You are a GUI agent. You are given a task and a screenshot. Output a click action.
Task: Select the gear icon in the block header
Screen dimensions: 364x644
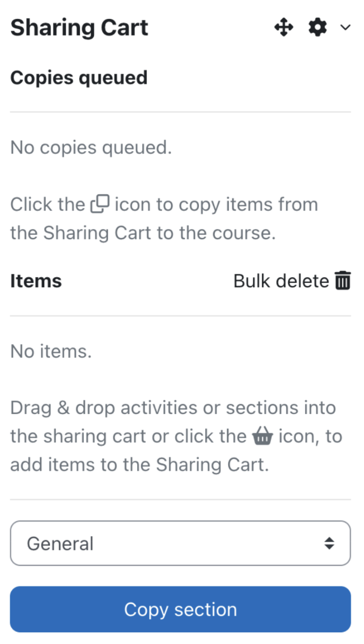coord(317,28)
